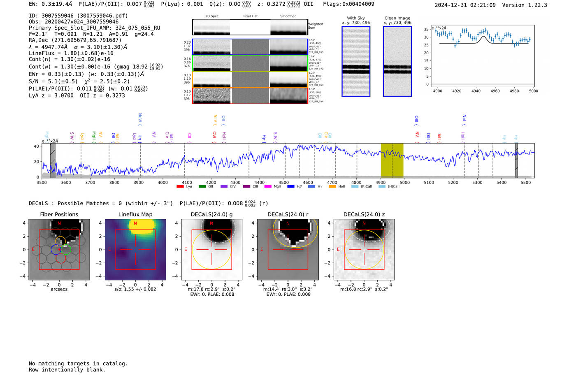Click the Flags:0x00404009 header text
The width and height of the screenshot is (576, 392).
348,4
